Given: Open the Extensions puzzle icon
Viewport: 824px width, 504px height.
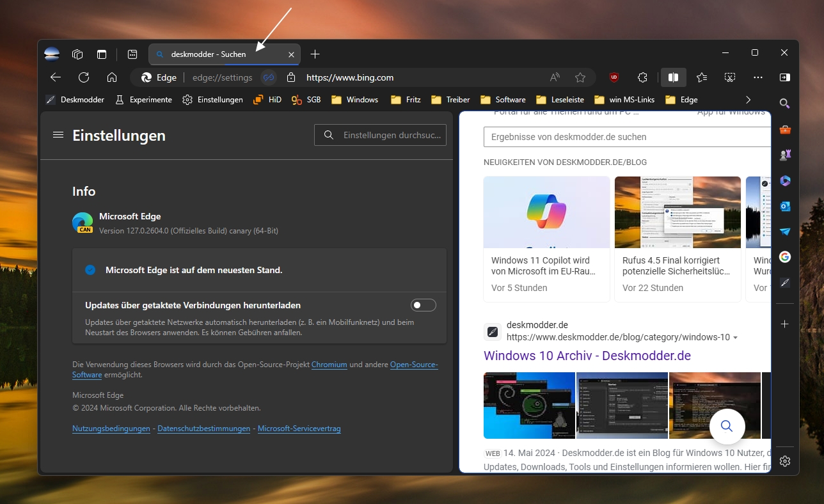Looking at the screenshot, I should tap(643, 77).
